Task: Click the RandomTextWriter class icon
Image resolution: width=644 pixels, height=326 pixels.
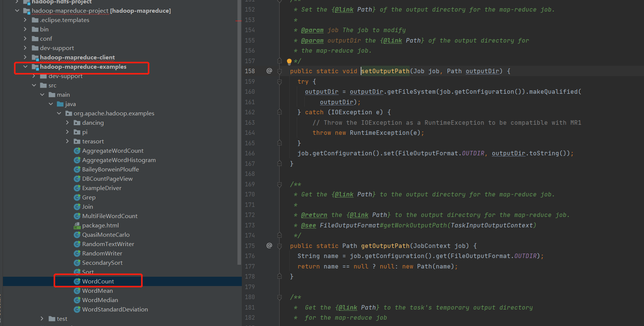Action: 77,244
